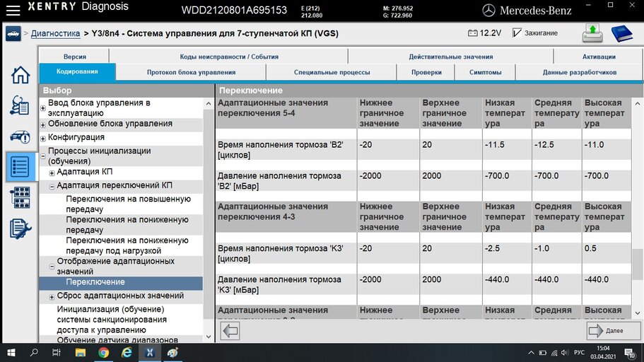Open Task View on the taskbar
Image resolution: width=644 pixels, height=362 pixels.
click(x=57, y=353)
